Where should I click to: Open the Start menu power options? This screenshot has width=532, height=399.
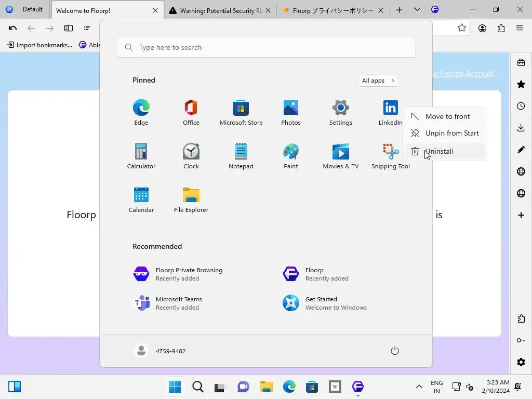(x=395, y=351)
